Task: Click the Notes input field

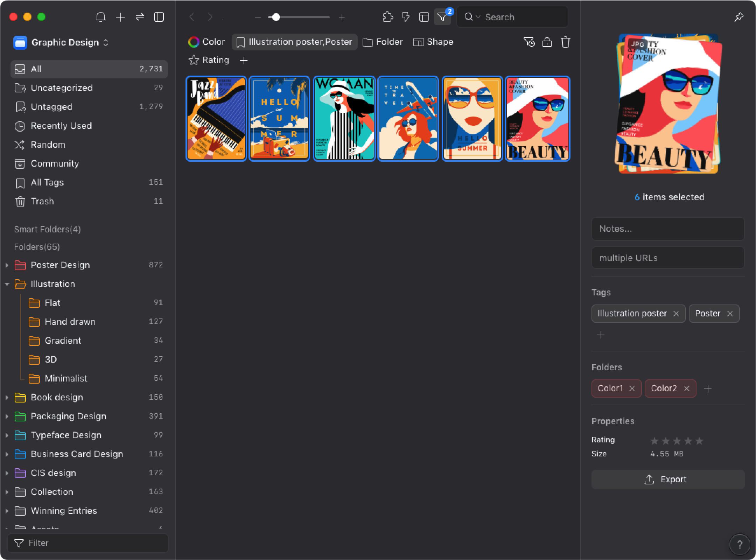Action: (x=670, y=229)
